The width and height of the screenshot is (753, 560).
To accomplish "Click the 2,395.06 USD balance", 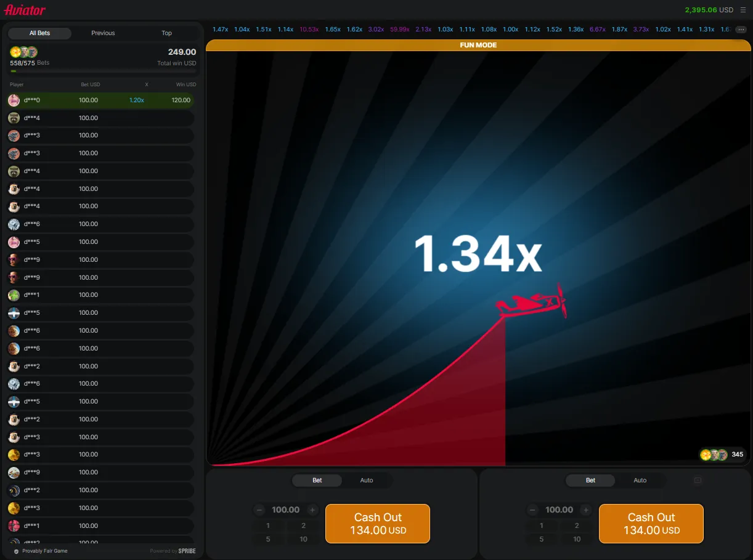I will [x=709, y=10].
